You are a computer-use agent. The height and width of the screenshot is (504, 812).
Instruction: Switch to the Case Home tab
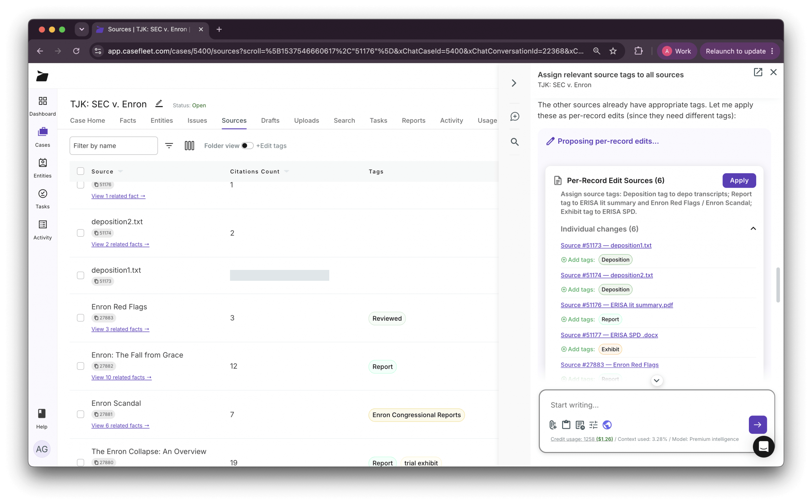click(x=87, y=120)
